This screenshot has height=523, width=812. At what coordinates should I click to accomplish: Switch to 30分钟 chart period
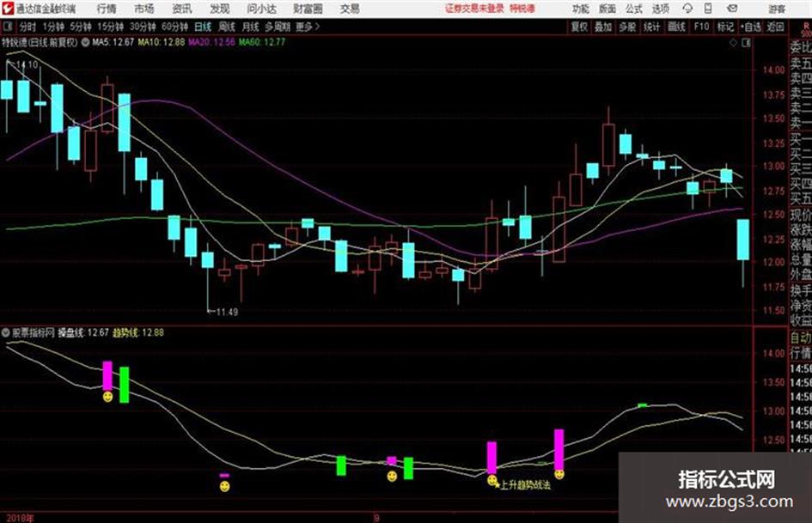pos(143,27)
